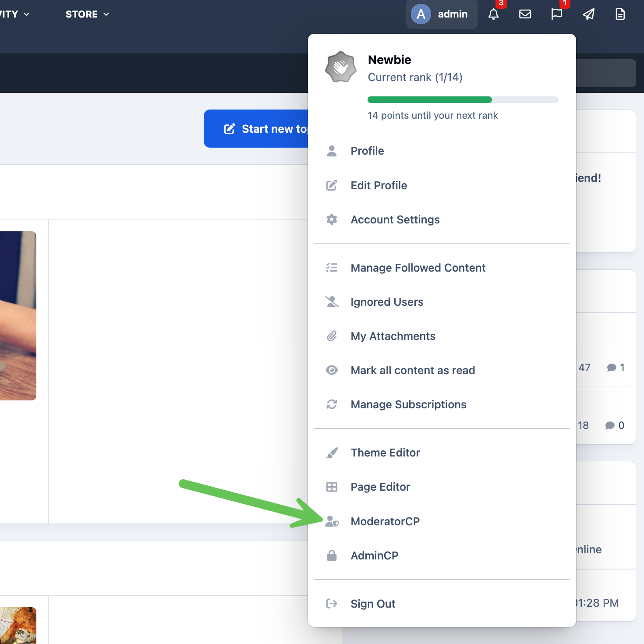The height and width of the screenshot is (644, 644).
Task: Click the comment count showing 0
Action: pyautogui.click(x=615, y=425)
